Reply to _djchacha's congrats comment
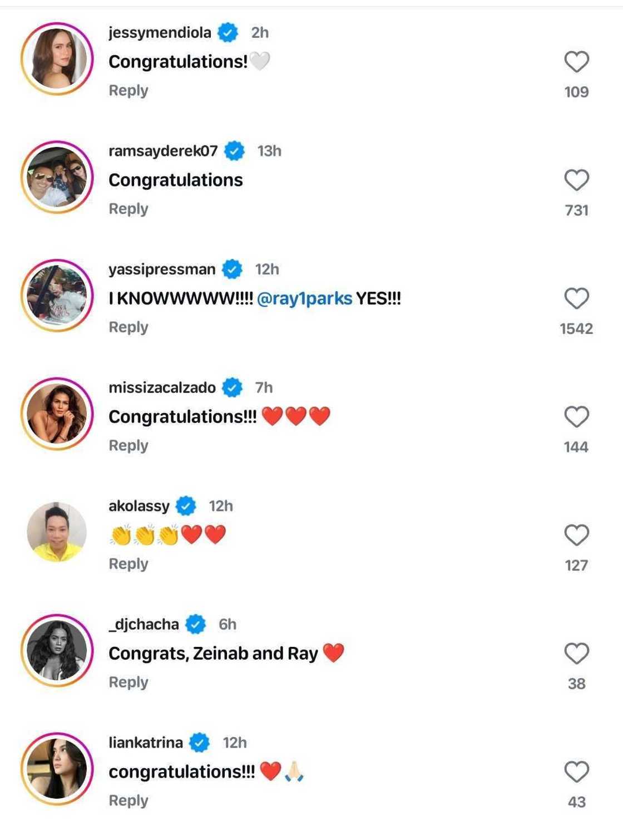This screenshot has width=623, height=840. 128,681
